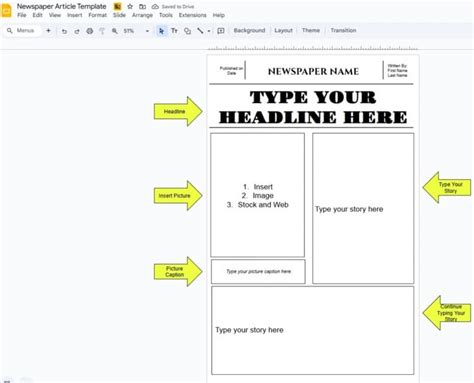This screenshot has height=383, width=474.
Task: Select the NEWSPAPER NAME text
Action: point(313,71)
